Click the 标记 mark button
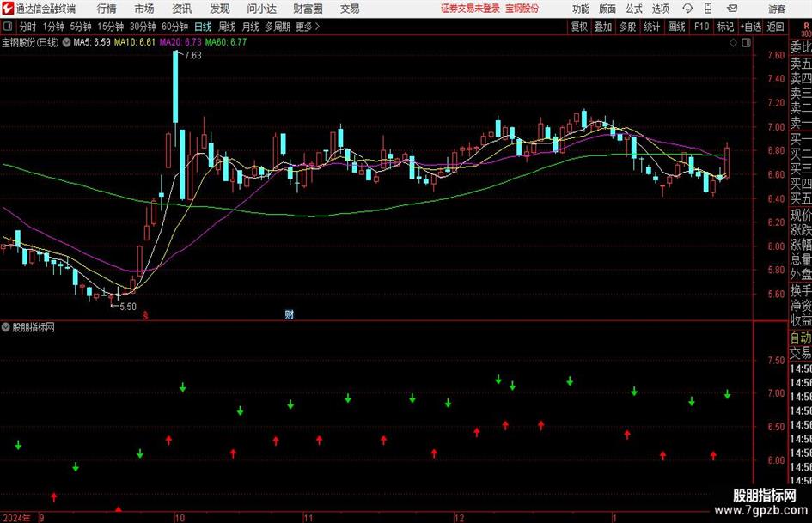This screenshot has width=812, height=523. pyautogui.click(x=725, y=27)
